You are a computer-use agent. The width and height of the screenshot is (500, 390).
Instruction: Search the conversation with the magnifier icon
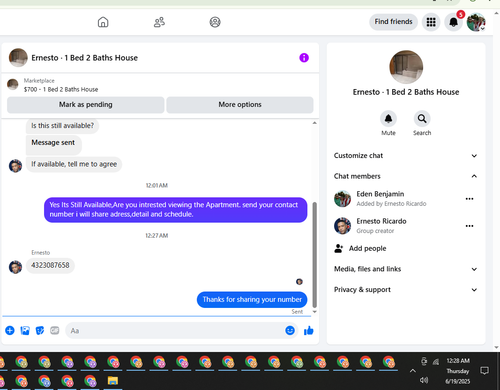[422, 119]
